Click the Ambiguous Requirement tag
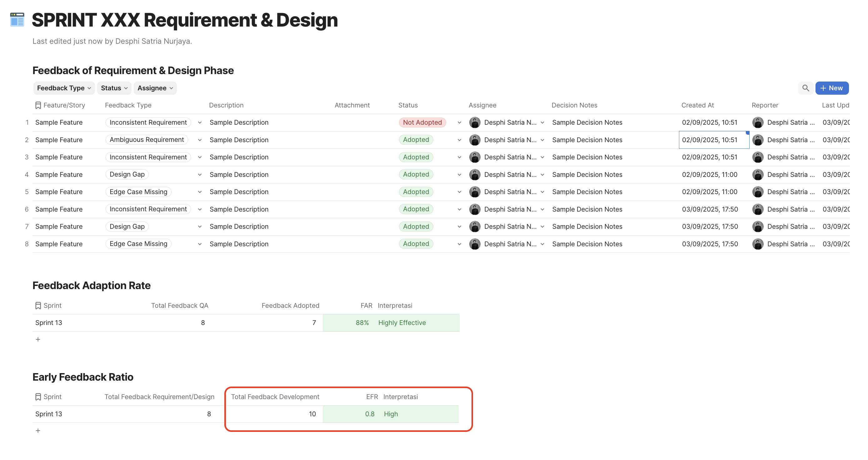868x460 pixels. [x=147, y=139]
